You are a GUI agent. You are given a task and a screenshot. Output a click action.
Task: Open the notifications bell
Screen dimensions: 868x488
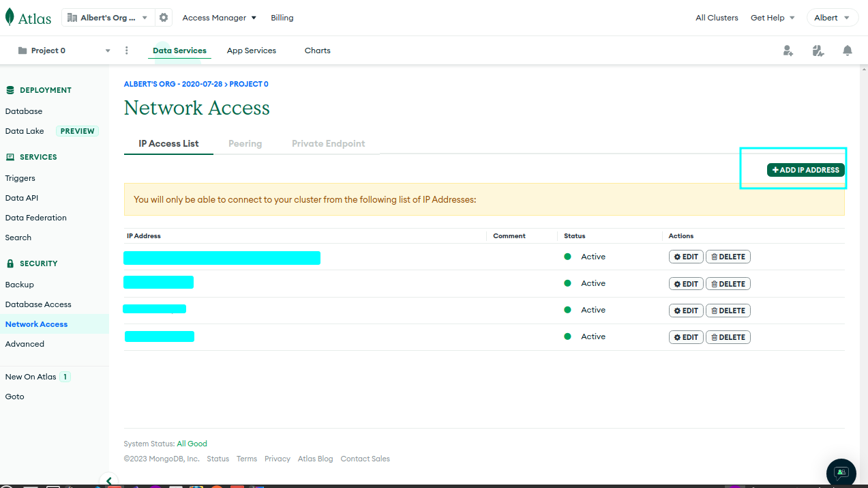pos(848,51)
